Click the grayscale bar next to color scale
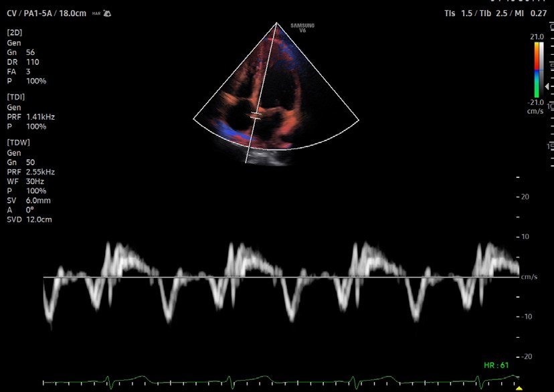 tap(542, 70)
